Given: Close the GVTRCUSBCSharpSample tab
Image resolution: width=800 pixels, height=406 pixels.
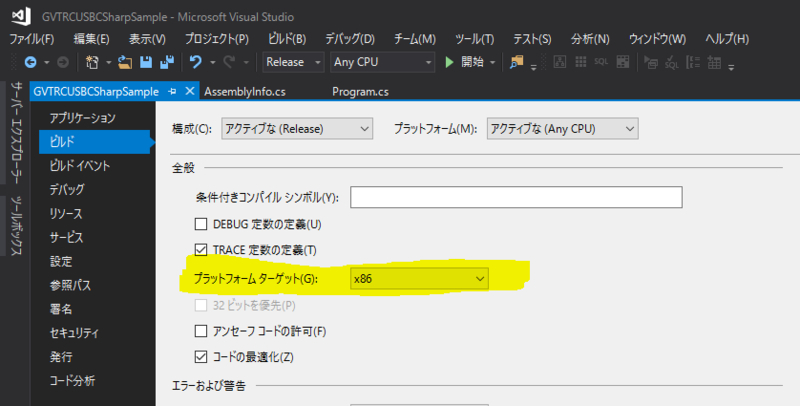Looking at the screenshot, I should pos(190,91).
